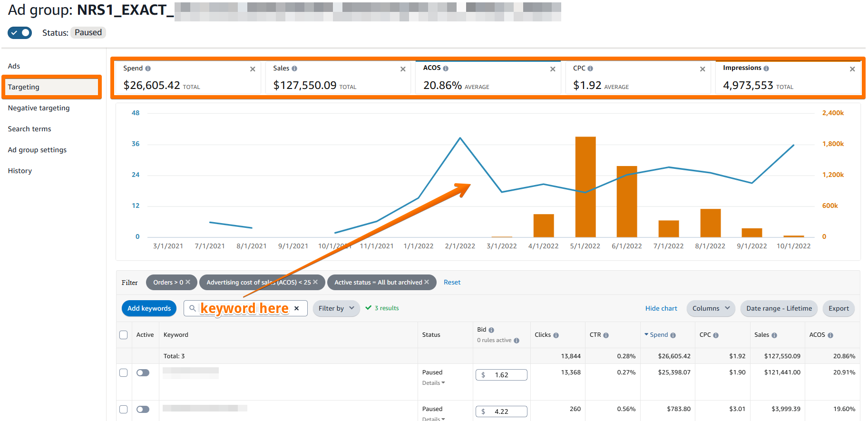Check the row with bid 4.22

[x=124, y=409]
